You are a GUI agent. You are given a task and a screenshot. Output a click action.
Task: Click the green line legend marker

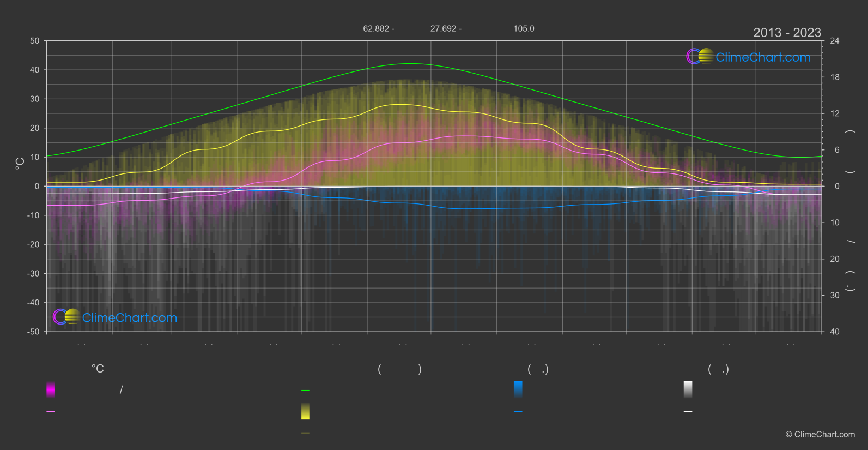(x=306, y=391)
